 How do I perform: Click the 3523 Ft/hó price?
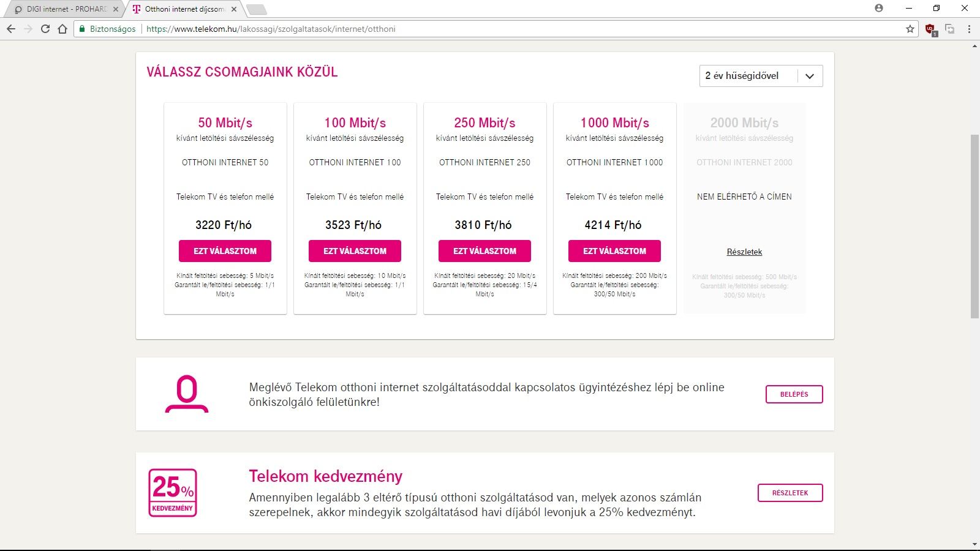pos(353,225)
